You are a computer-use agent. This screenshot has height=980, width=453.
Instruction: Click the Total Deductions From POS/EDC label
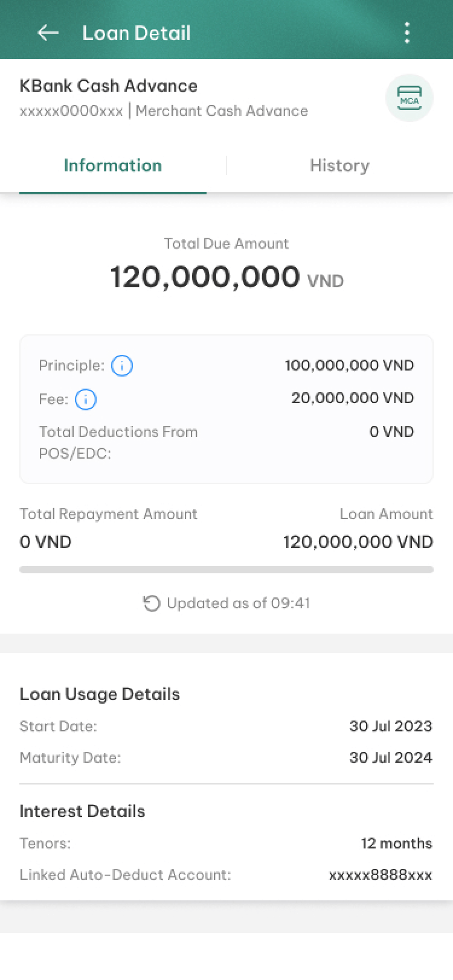click(x=118, y=442)
